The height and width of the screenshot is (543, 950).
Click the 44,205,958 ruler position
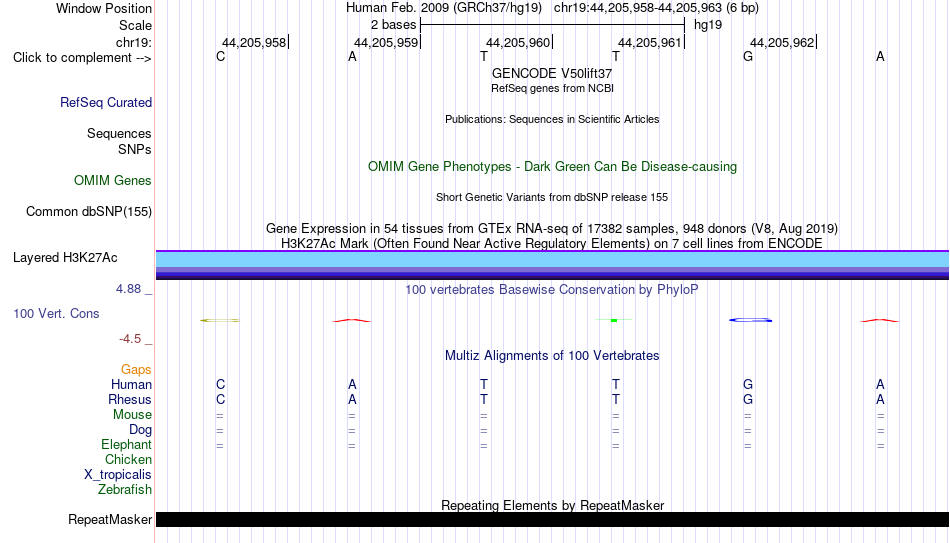(x=254, y=42)
